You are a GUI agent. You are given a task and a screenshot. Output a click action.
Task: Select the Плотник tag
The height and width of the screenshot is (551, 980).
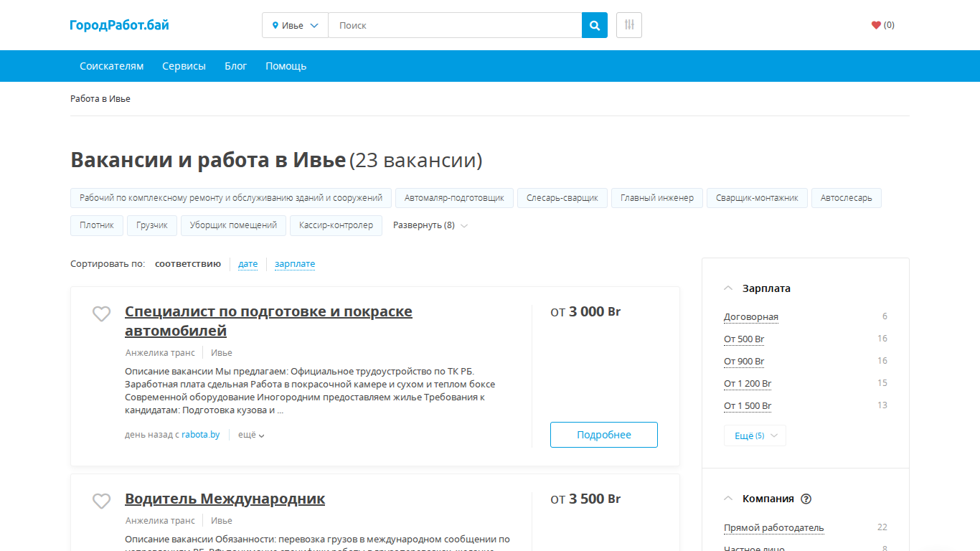(97, 225)
